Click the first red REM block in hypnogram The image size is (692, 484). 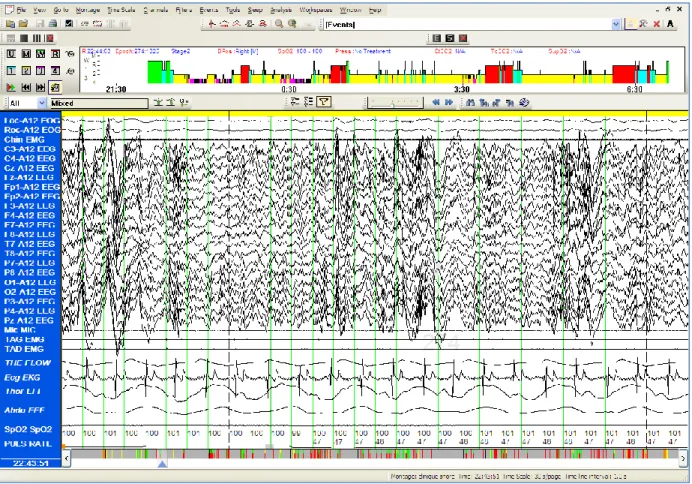tap(245, 74)
